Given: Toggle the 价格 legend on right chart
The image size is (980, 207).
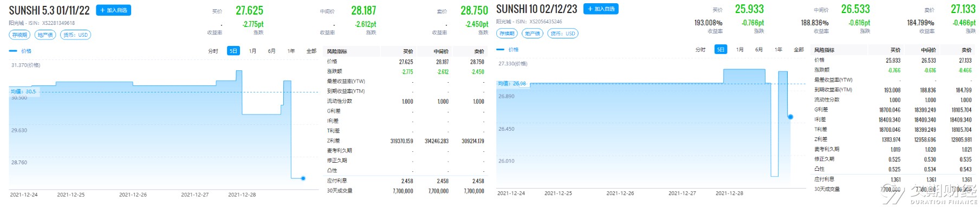Looking at the screenshot, I should click(x=508, y=50).
